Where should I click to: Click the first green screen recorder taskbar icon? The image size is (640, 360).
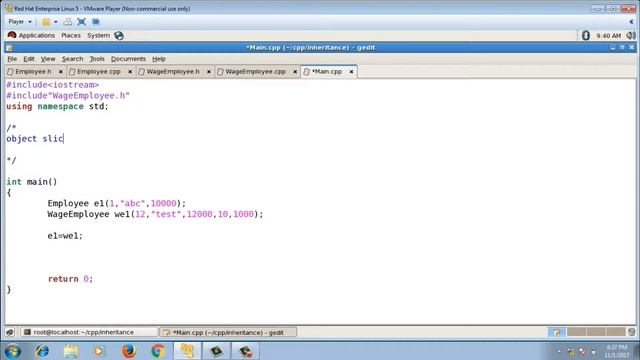[x=216, y=351]
